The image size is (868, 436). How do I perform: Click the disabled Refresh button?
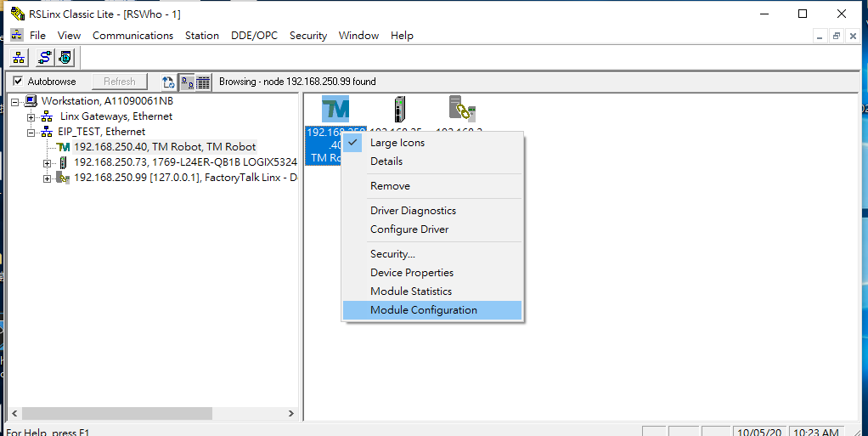point(120,82)
